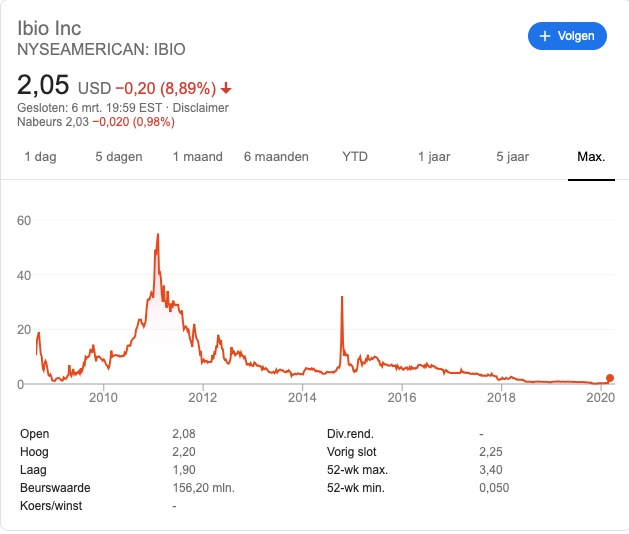Click the 2016 label on the time axis
The image size is (629, 534).
401,398
